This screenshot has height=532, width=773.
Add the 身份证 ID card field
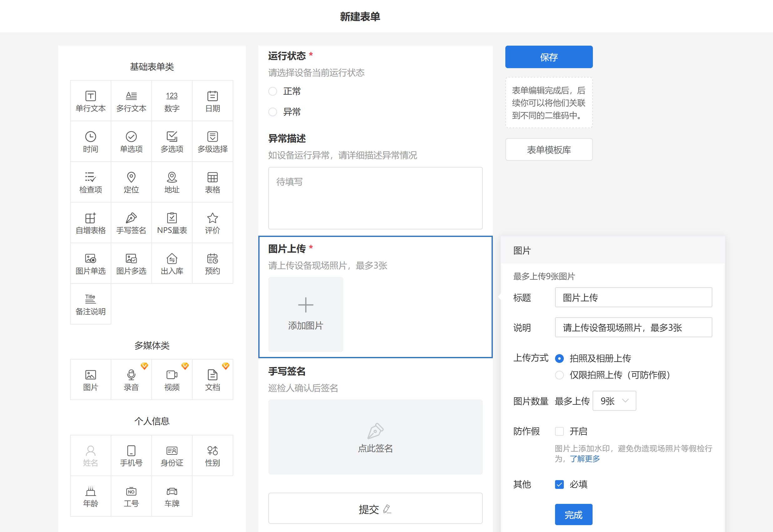[x=172, y=455]
